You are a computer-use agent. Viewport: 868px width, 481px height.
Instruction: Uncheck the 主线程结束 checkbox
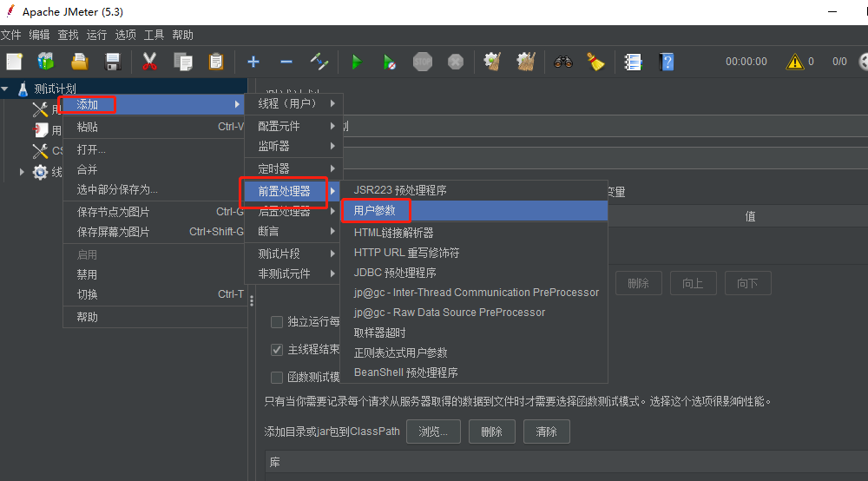[x=277, y=349]
